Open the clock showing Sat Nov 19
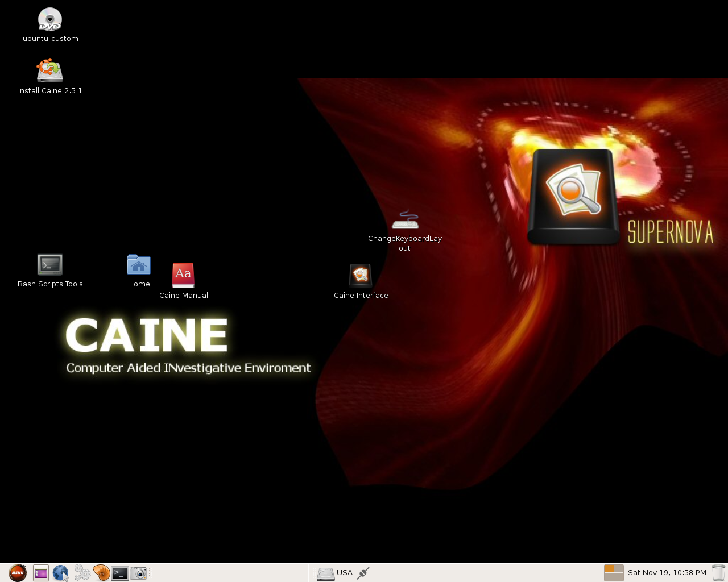This screenshot has height=582, width=728. tap(667, 573)
